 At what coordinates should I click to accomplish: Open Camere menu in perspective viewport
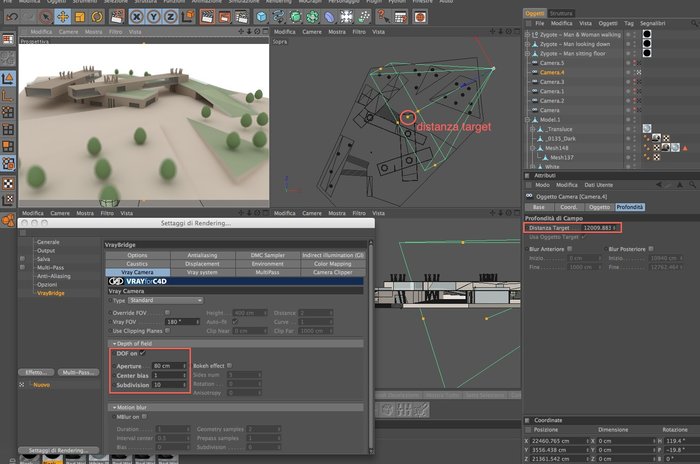coord(68,32)
